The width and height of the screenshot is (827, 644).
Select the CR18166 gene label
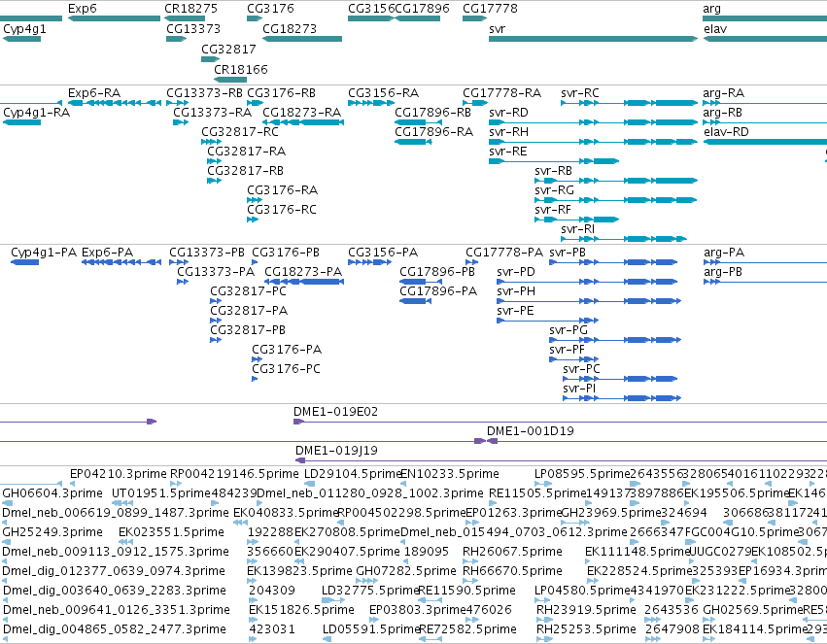pos(240,70)
